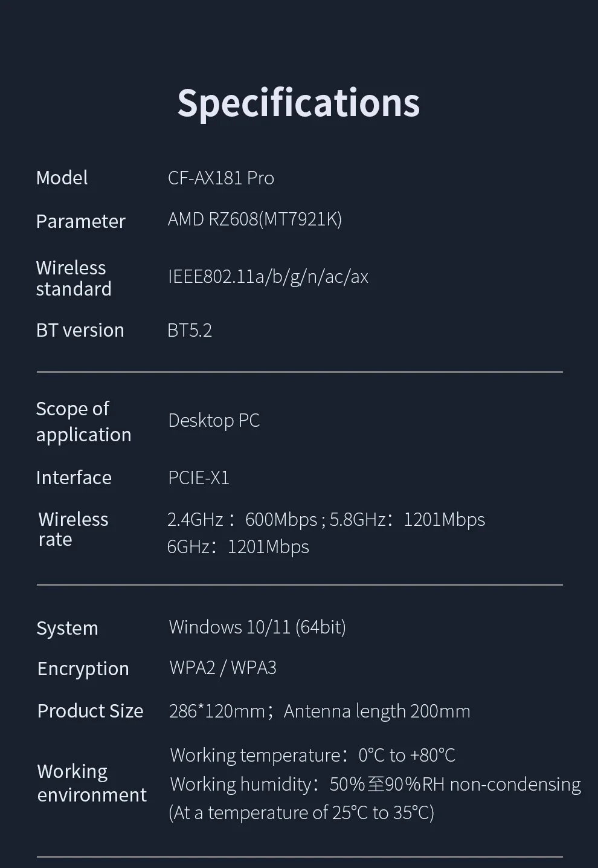Click AMD RZ608(MT7921K) chipset text
This screenshot has height=868, width=598.
click(254, 219)
